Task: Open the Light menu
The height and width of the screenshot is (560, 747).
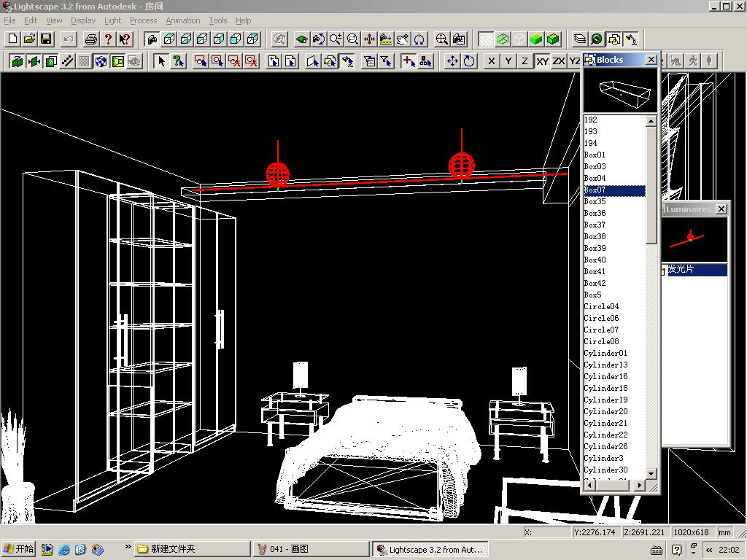Action: pyautogui.click(x=112, y=20)
